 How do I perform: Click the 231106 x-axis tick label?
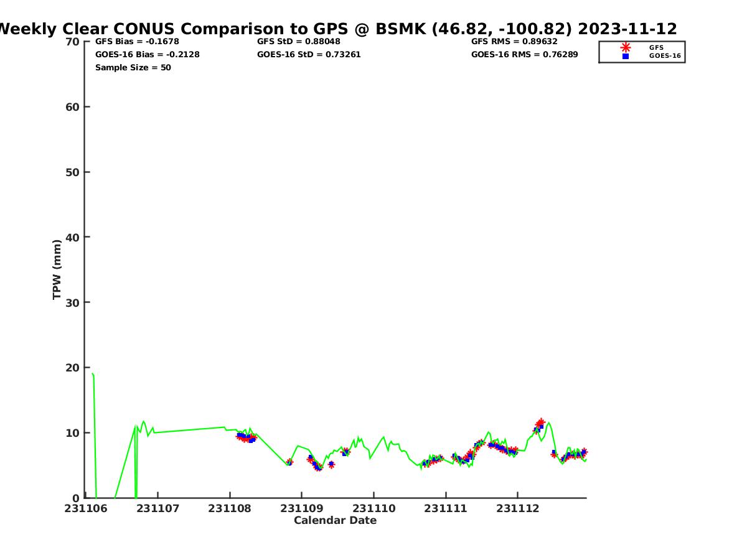[85, 509]
